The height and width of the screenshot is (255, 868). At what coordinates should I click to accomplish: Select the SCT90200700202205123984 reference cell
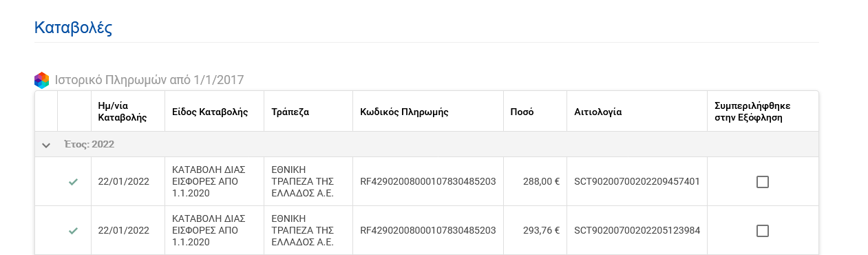point(637,230)
